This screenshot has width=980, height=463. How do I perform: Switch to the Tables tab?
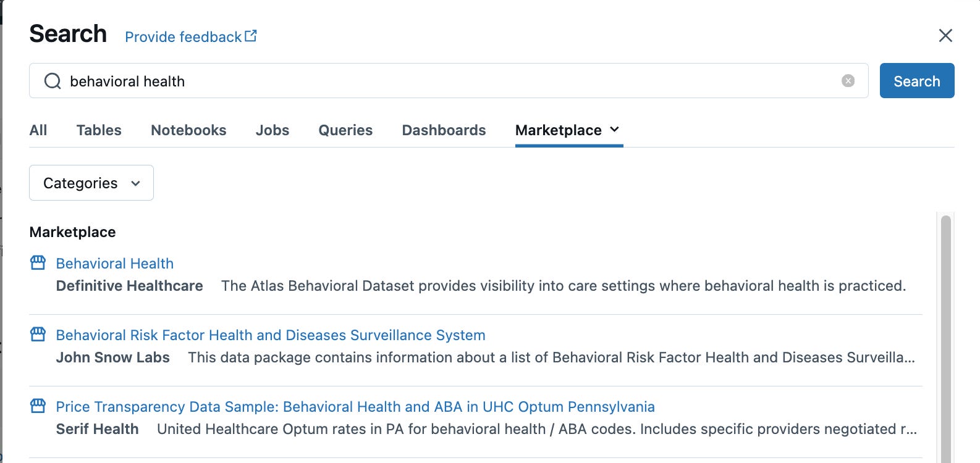99,130
